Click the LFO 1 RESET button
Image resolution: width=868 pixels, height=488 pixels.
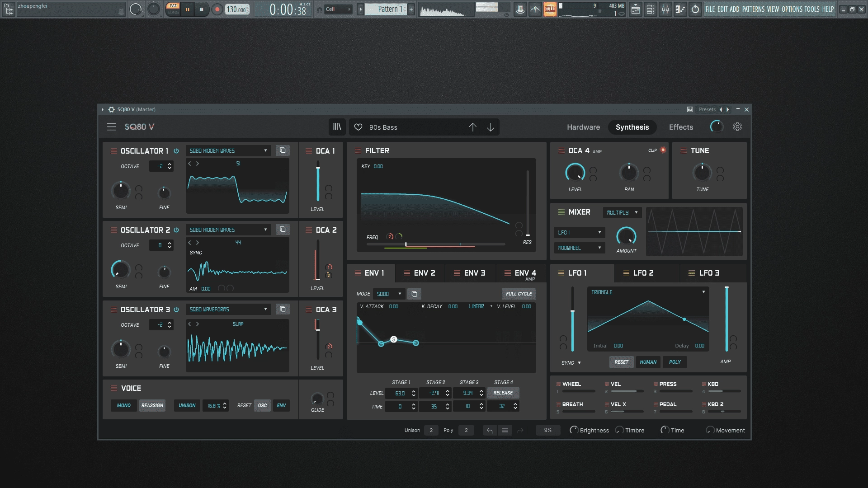point(621,362)
